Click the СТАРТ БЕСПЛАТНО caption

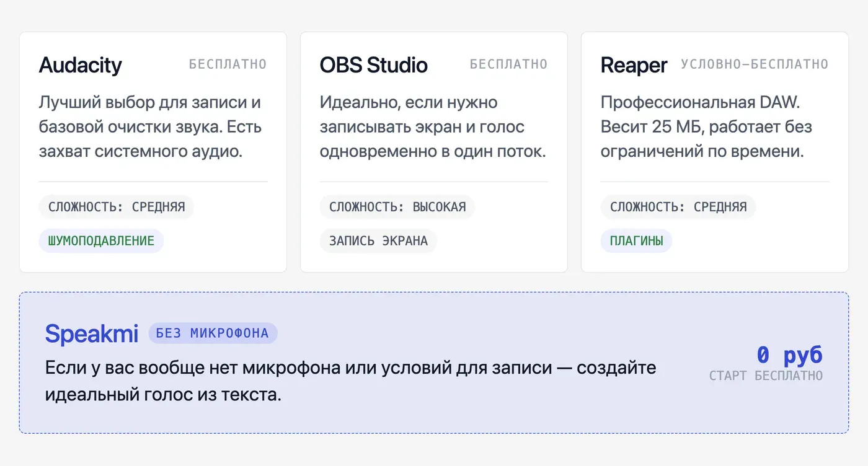[766, 376]
